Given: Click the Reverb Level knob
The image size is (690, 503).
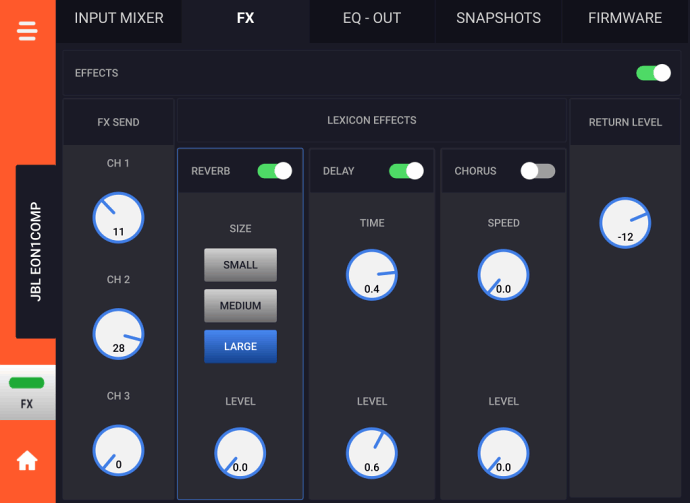Looking at the screenshot, I should (240, 453).
